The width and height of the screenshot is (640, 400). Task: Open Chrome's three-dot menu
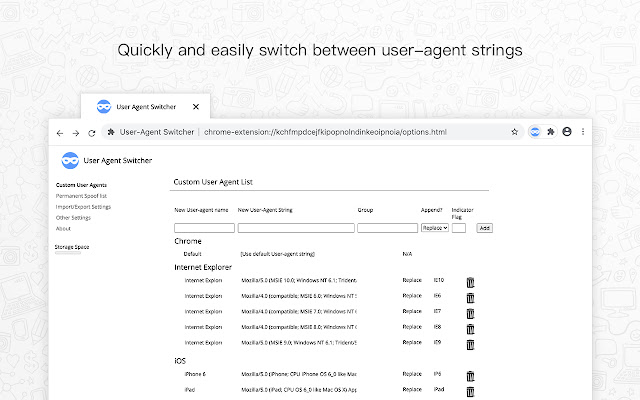[583, 131]
